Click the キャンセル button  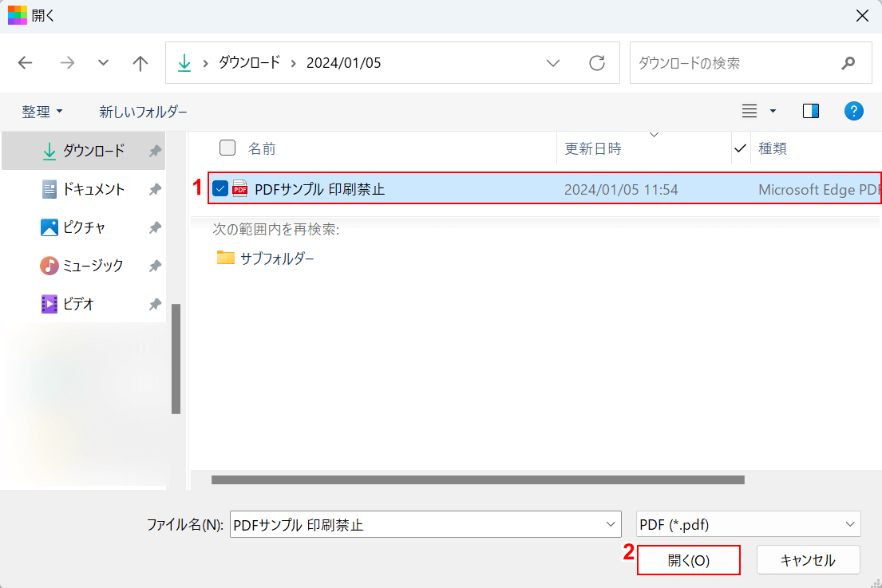[x=808, y=560]
